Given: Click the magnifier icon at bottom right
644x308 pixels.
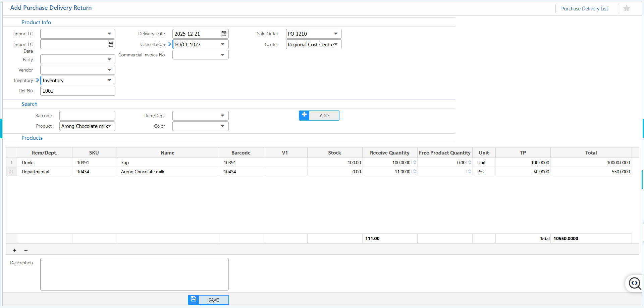Looking at the screenshot, I should [635, 284].
